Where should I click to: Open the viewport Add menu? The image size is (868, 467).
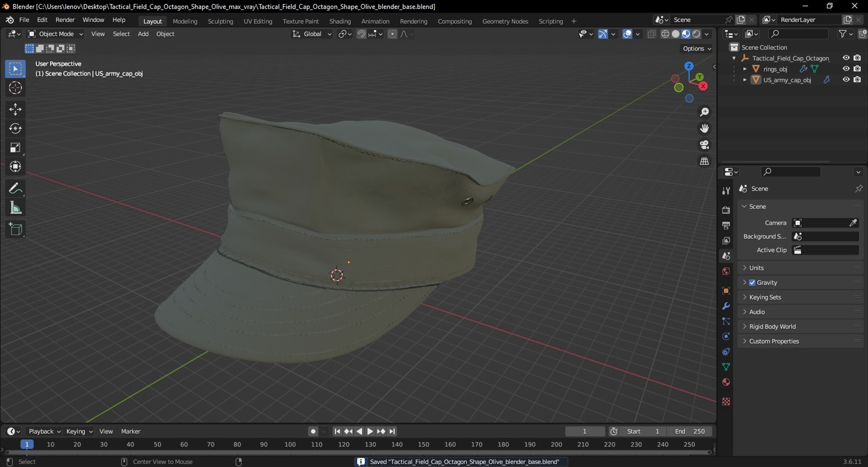pos(143,34)
